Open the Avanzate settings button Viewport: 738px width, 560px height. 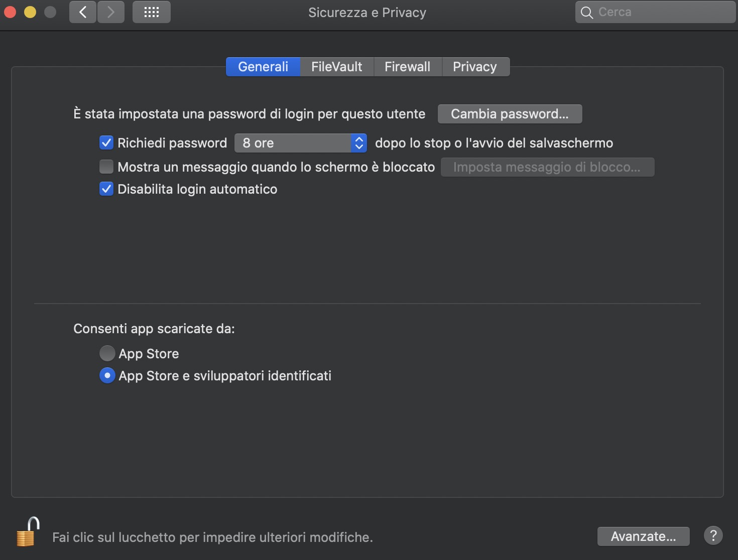(643, 536)
